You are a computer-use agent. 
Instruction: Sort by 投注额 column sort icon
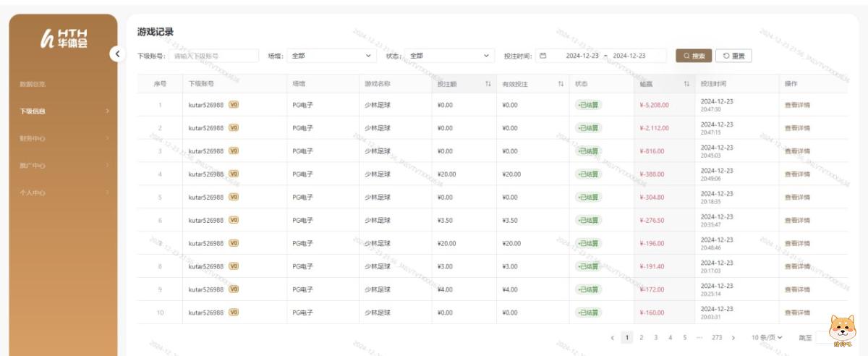488,84
